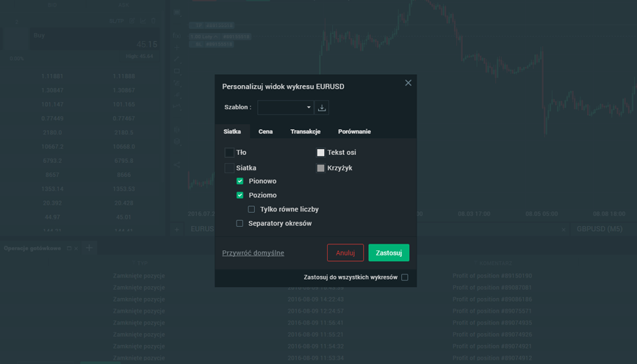Click Przywróć domyślne link

(253, 252)
